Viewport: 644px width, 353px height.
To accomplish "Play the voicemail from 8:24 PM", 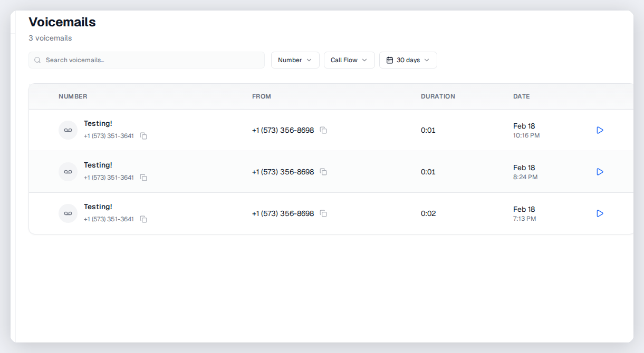I will 599,171.
